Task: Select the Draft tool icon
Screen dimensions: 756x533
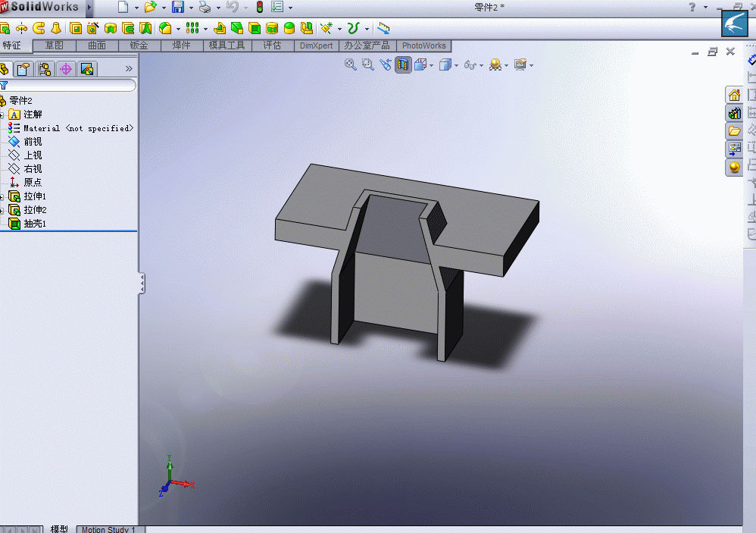Action: (x=237, y=29)
